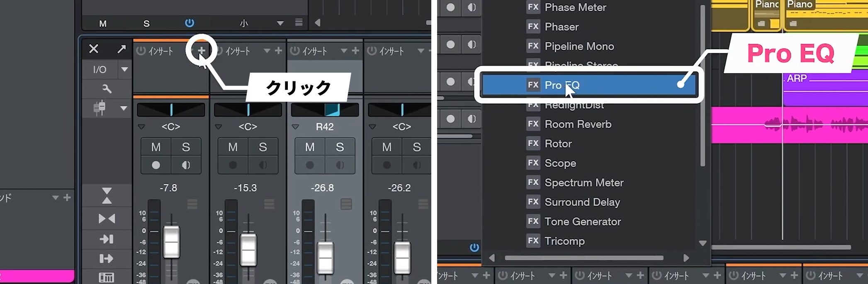Click the plus icon on the first channel's insert
The width and height of the screenshot is (868, 284).
[x=201, y=51]
